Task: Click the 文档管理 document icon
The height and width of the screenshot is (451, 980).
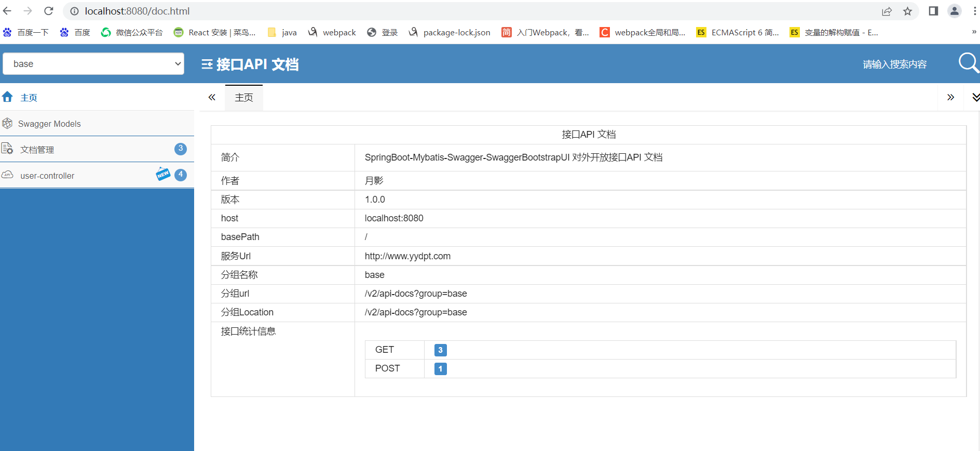Action: click(7, 149)
